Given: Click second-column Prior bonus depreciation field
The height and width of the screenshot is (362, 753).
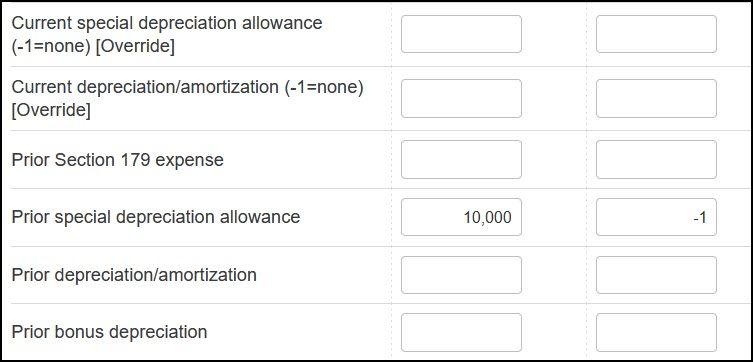Looking at the screenshot, I should pyautogui.click(x=656, y=332).
